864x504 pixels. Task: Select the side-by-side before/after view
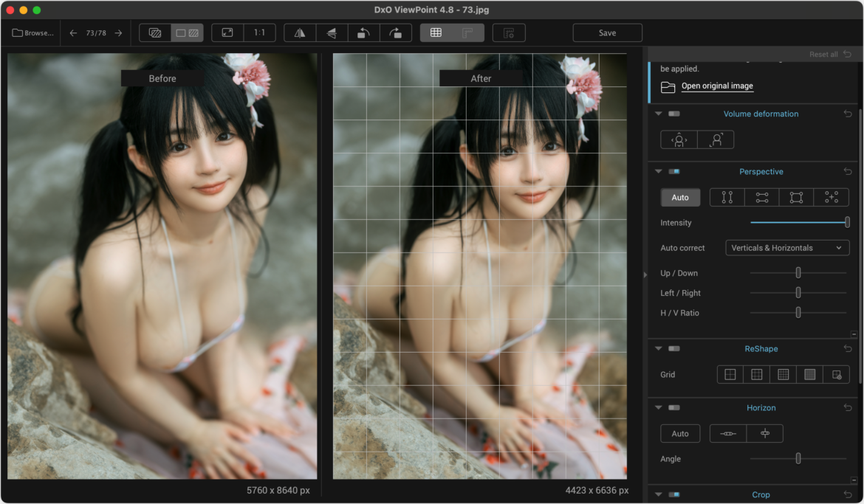[188, 33]
